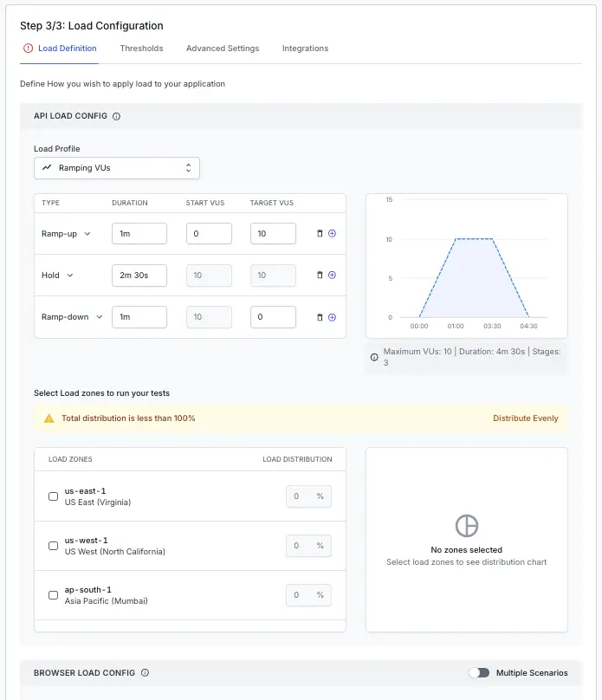Viewport: 602px width, 700px height.
Task: Add a stage after Ramp-up row
Action: (x=332, y=234)
